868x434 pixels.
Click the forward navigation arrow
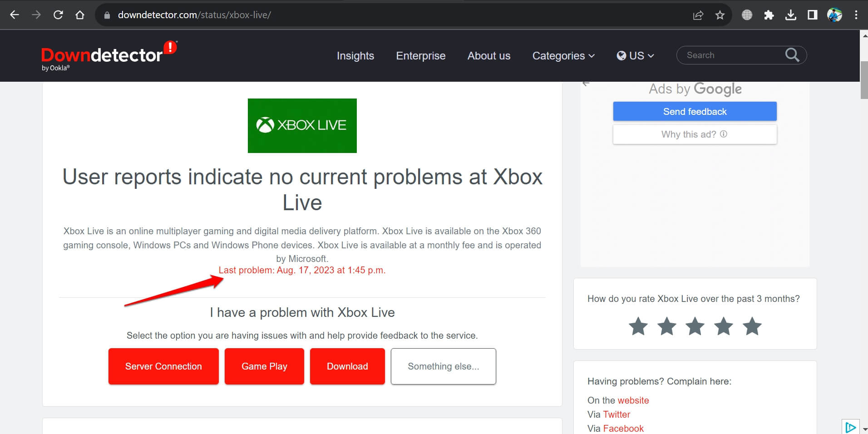click(x=36, y=15)
